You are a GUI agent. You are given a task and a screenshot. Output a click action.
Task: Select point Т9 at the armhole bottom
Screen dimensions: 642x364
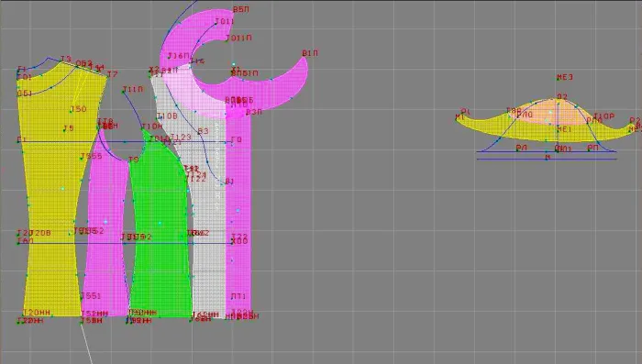click(134, 160)
